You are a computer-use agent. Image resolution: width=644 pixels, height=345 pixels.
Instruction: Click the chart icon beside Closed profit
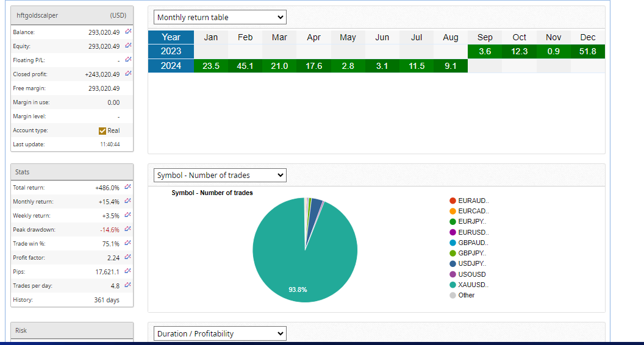pos(128,74)
